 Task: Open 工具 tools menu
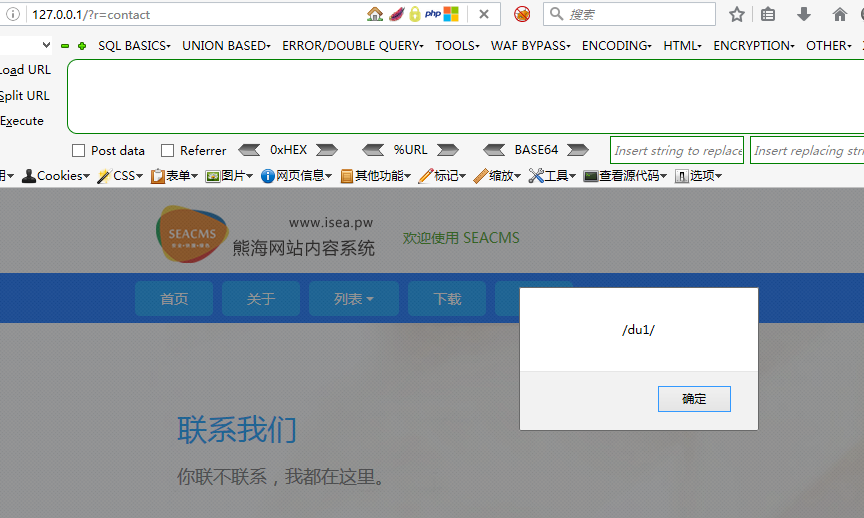552,176
